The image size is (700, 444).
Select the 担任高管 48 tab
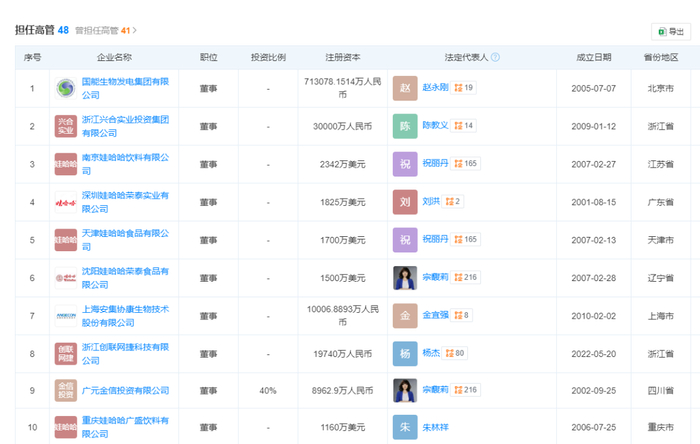click(42, 31)
